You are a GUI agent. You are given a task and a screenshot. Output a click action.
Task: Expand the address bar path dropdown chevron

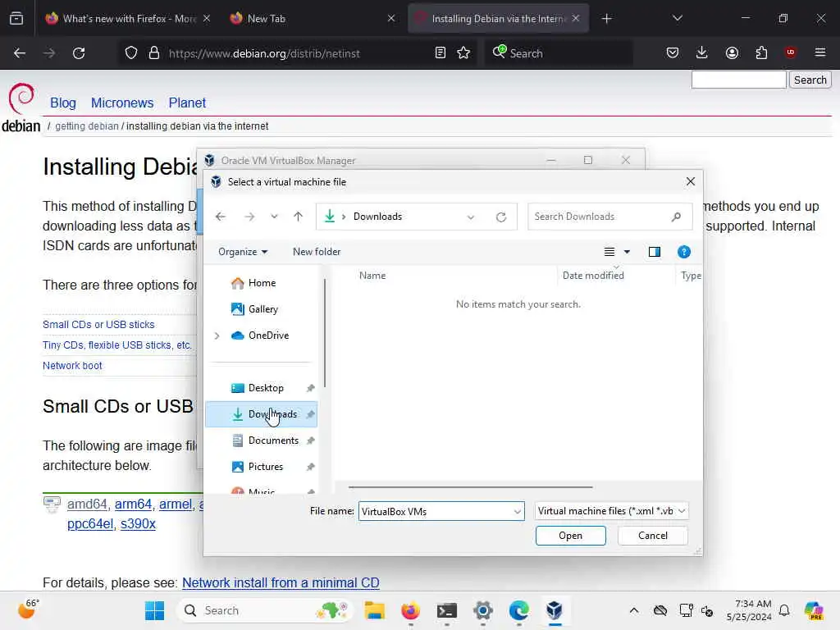tap(470, 217)
